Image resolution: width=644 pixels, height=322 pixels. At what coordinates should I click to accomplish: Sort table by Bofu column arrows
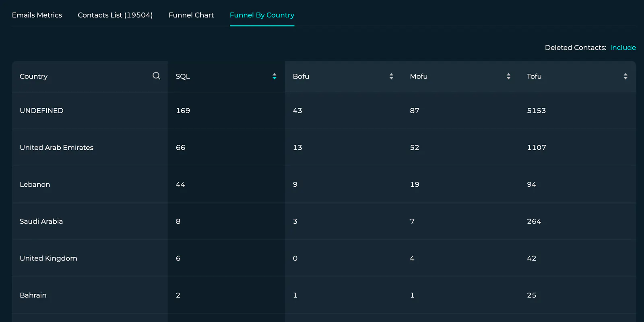pos(391,76)
